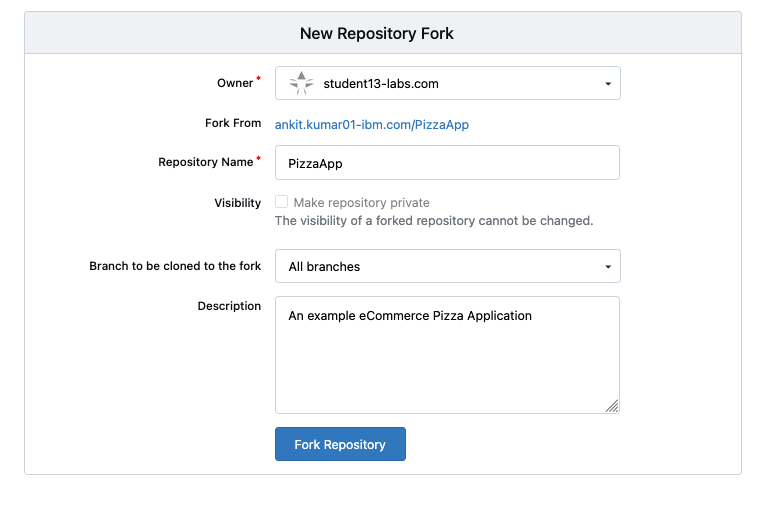Click the 'Description' label
777x510 pixels.
click(229, 306)
